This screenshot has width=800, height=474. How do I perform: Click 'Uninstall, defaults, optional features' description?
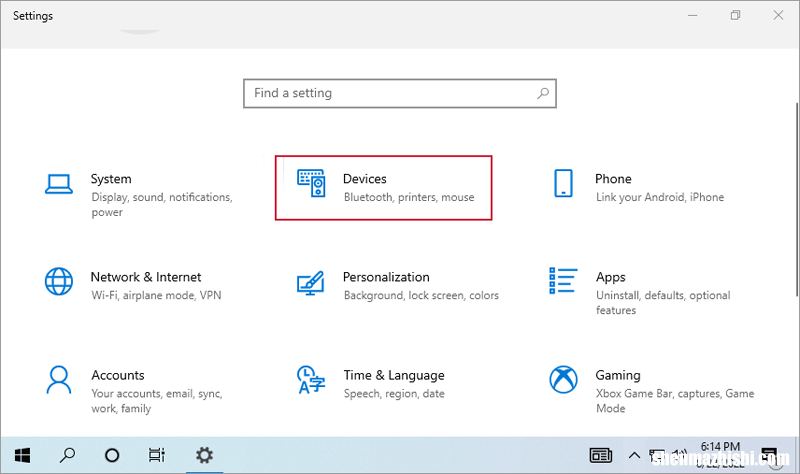(x=663, y=303)
